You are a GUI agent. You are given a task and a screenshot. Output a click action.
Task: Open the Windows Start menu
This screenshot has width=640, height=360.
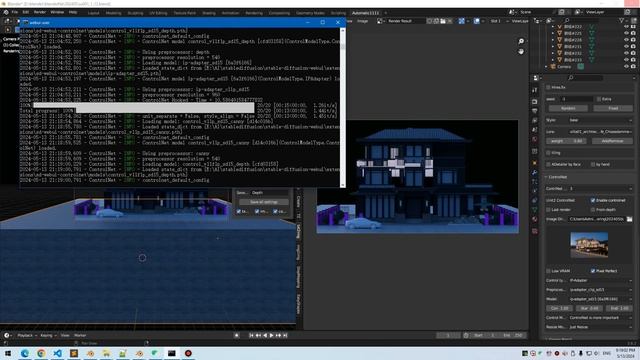8,353
